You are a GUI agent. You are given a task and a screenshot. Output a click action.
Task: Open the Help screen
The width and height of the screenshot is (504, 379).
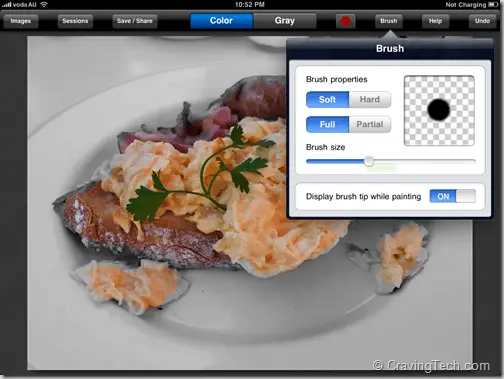point(435,21)
